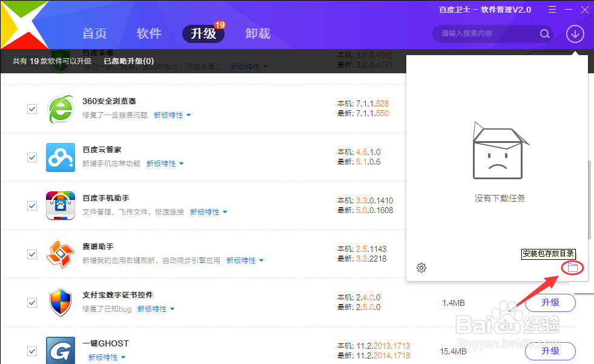The image size is (594, 364).
Task: Select the 百度手机助手 app icon
Action: point(60,205)
